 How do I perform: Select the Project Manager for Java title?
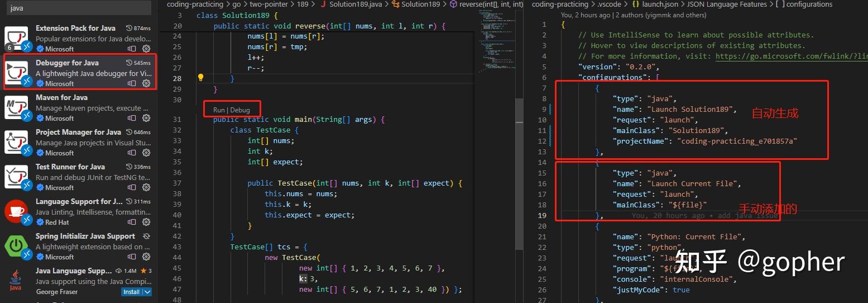pos(78,132)
